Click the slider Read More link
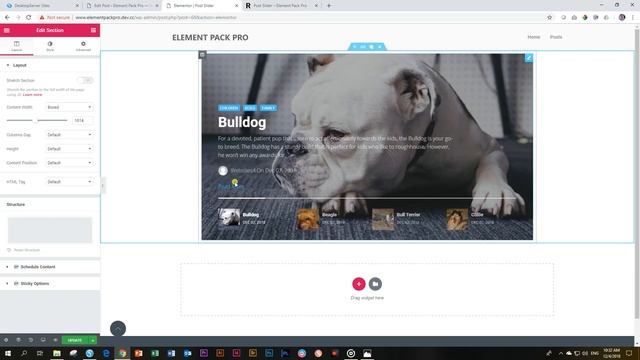 [231, 187]
